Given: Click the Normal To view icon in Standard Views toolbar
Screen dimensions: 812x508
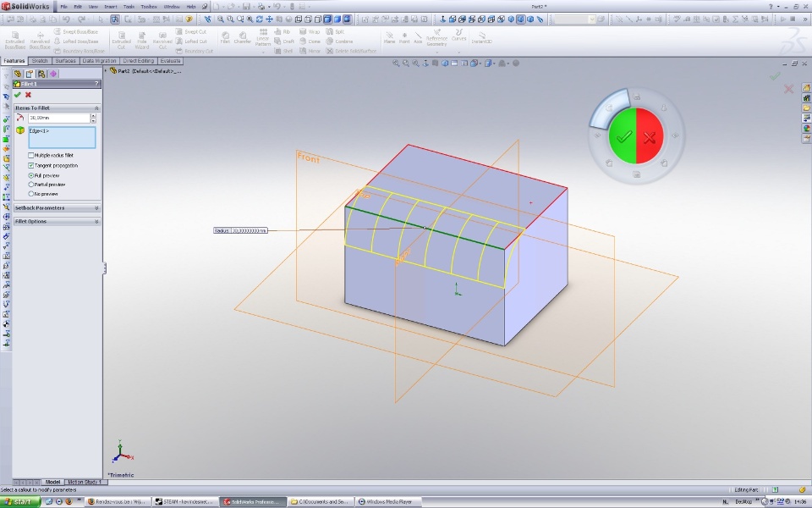Looking at the screenshot, I should tap(442, 19).
